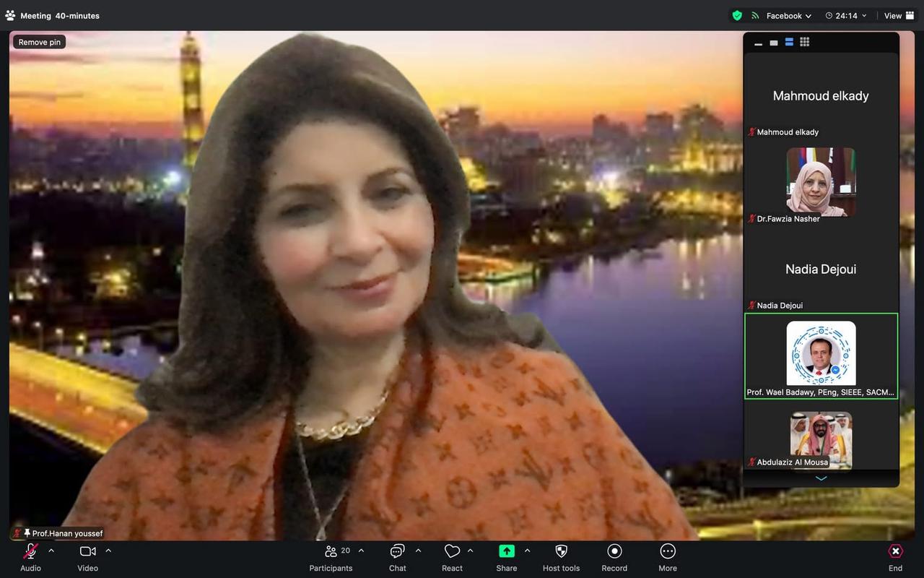Open share options arrow beside Share
This screenshot has width=924, height=578.
pyautogui.click(x=527, y=551)
